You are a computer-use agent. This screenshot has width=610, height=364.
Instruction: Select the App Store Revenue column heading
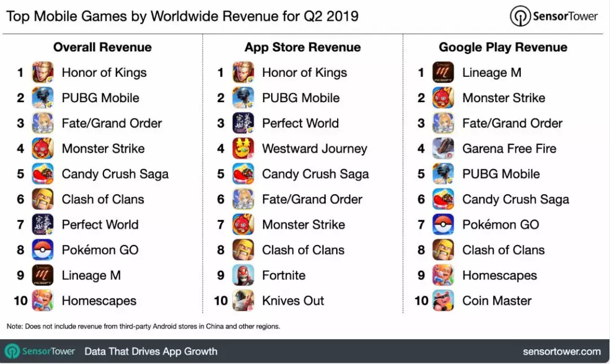click(x=303, y=47)
